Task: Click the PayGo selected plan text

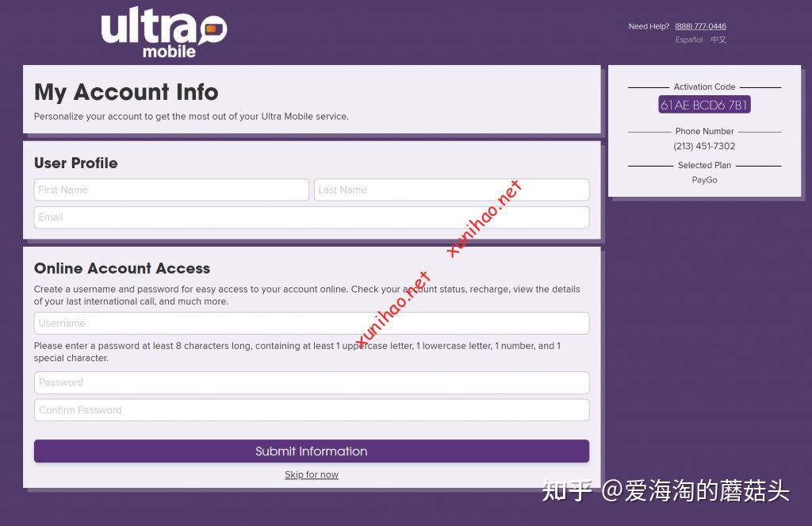Action: (x=704, y=180)
